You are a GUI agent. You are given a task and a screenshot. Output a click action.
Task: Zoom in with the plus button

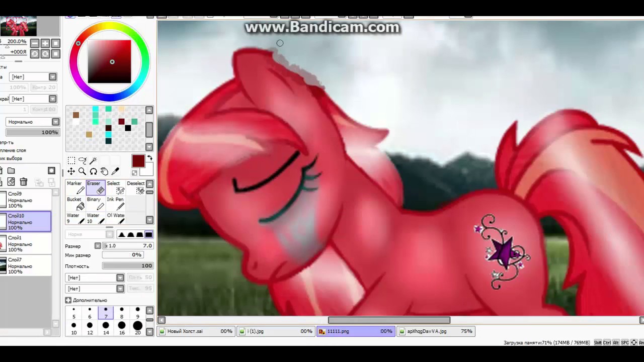point(45,43)
